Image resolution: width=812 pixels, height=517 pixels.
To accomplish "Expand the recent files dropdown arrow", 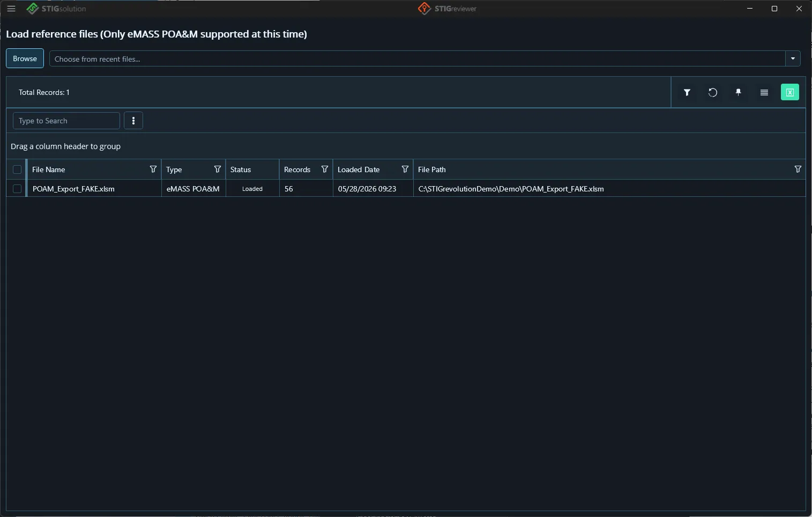I will pos(793,58).
